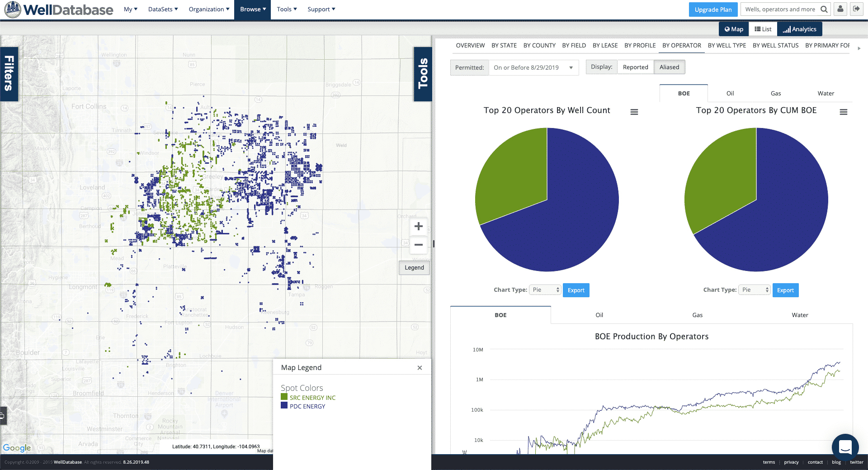Image resolution: width=868 pixels, height=470 pixels.
Task: Switch display to Aliased
Action: pyautogui.click(x=669, y=67)
